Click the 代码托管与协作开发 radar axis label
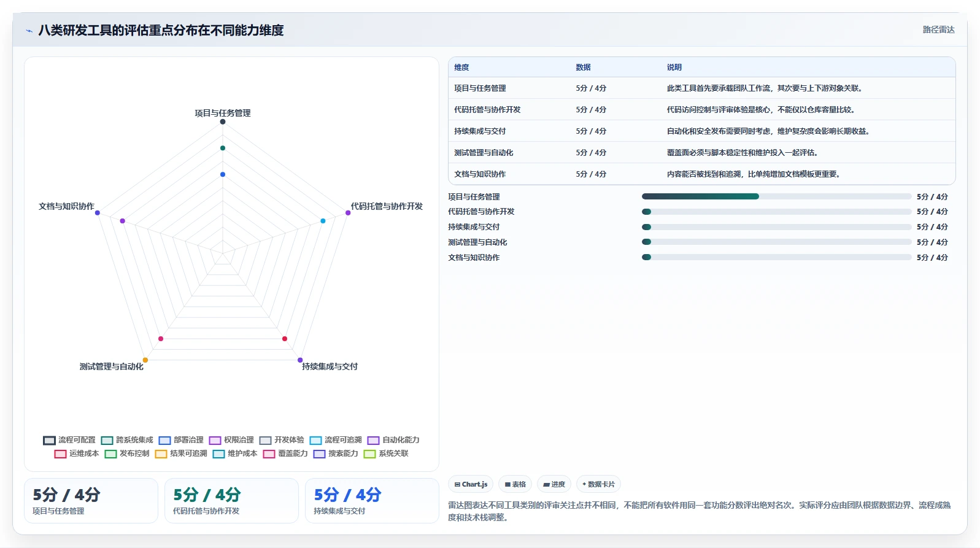 pos(387,206)
